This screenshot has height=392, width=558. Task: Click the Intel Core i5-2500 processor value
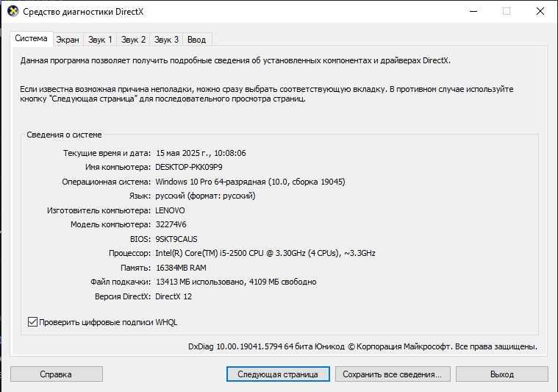[265, 253]
